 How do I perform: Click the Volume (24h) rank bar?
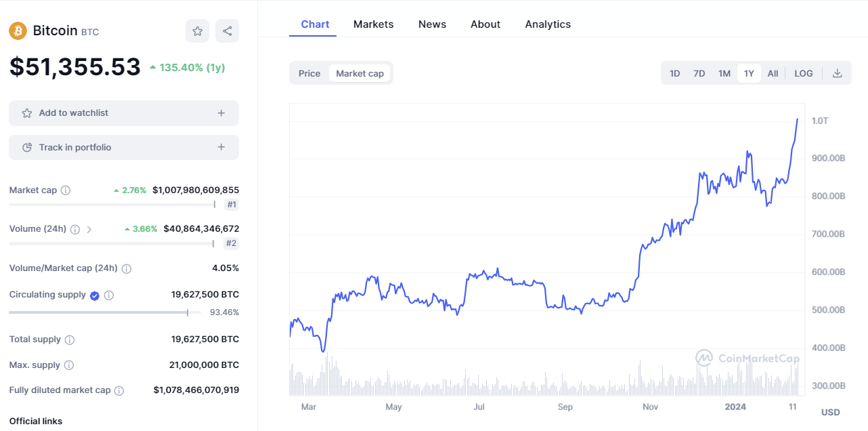(x=112, y=243)
